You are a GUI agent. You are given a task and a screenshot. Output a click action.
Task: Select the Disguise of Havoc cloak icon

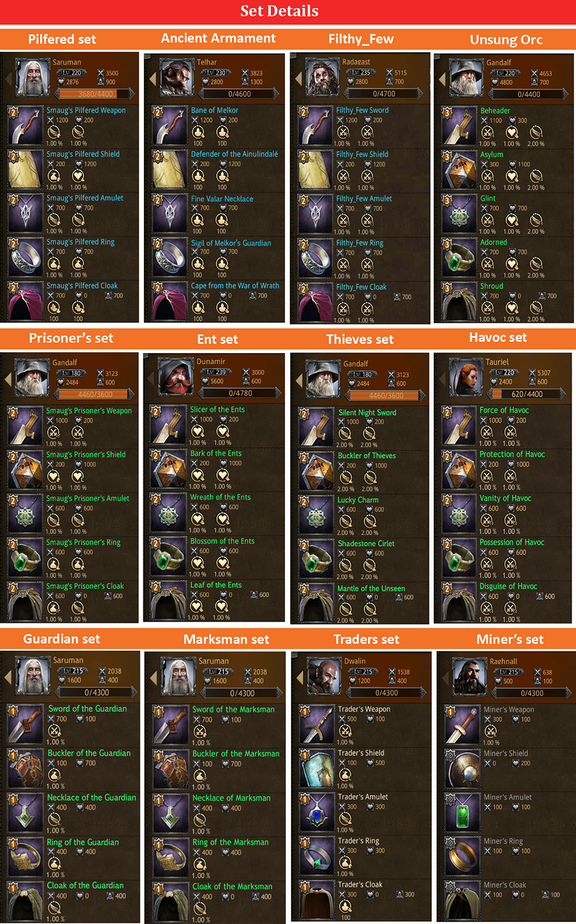point(459,602)
